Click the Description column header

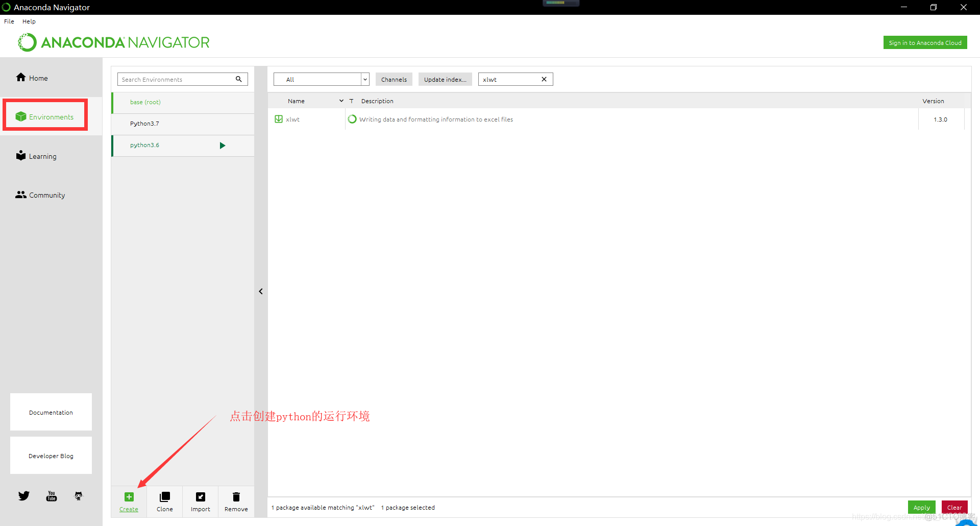coord(377,101)
